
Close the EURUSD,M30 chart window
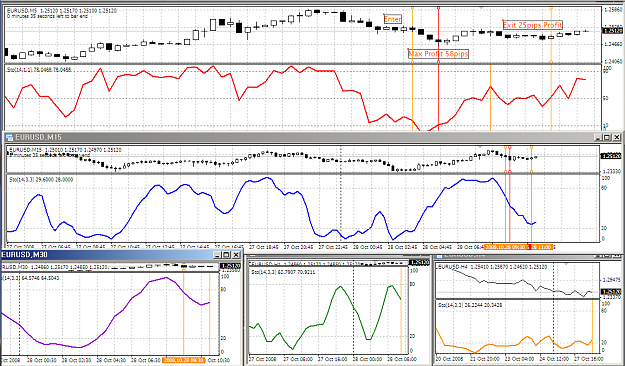coord(236,255)
